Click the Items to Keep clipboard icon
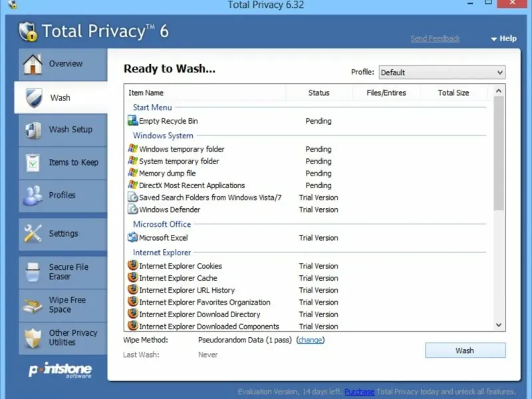The image size is (532, 399). [x=33, y=163]
